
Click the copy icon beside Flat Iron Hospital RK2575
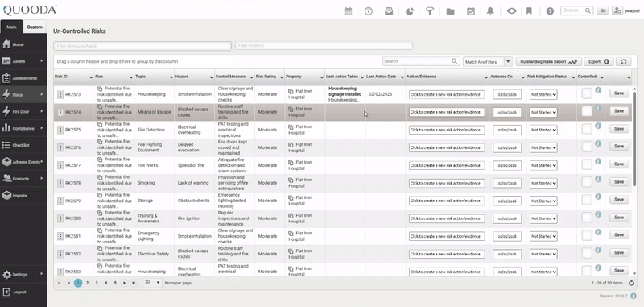[291, 127]
